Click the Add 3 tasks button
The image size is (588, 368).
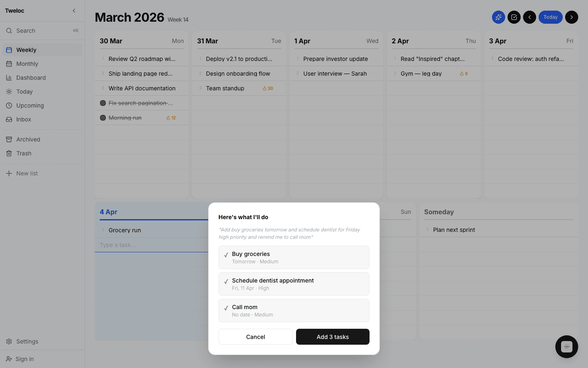[332, 337]
